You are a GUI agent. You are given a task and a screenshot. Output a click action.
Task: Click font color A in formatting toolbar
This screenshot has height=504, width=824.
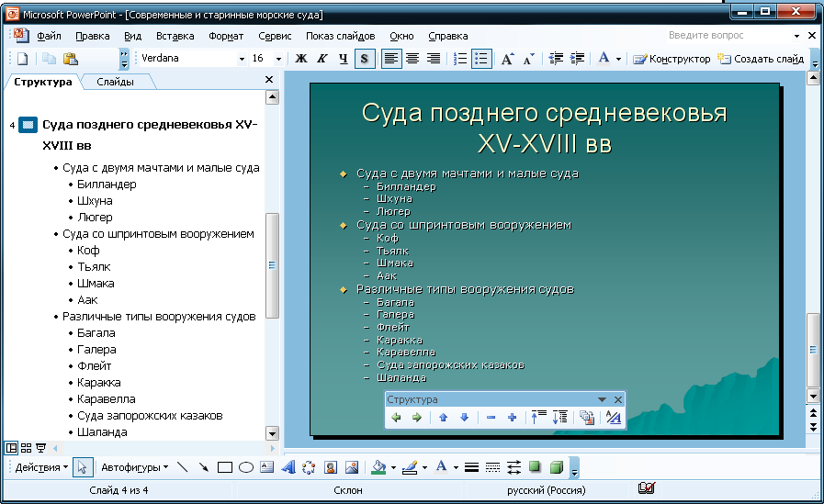click(x=604, y=58)
